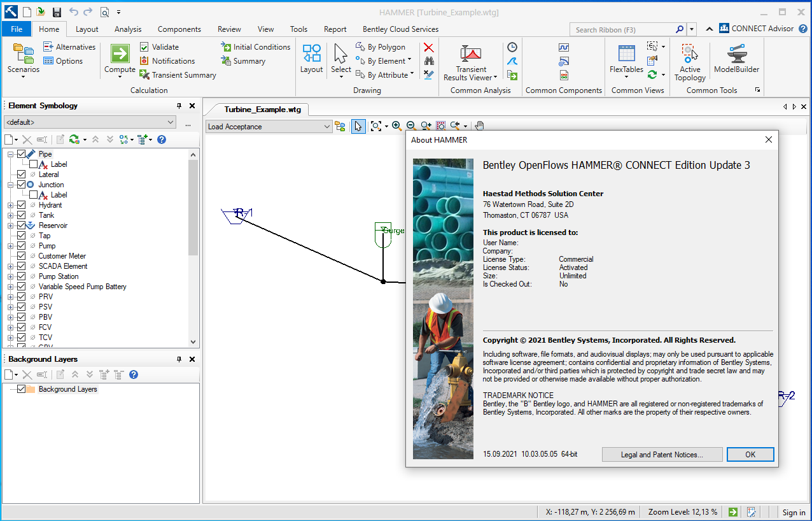Viewport: 812px width, 521px height.
Task: Select the Pan hand tool
Action: tap(480, 126)
